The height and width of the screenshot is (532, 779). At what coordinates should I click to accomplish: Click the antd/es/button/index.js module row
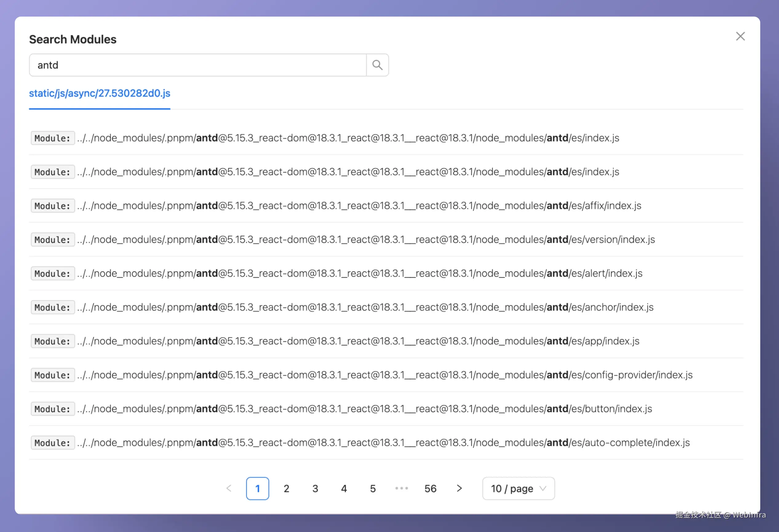[x=364, y=409]
